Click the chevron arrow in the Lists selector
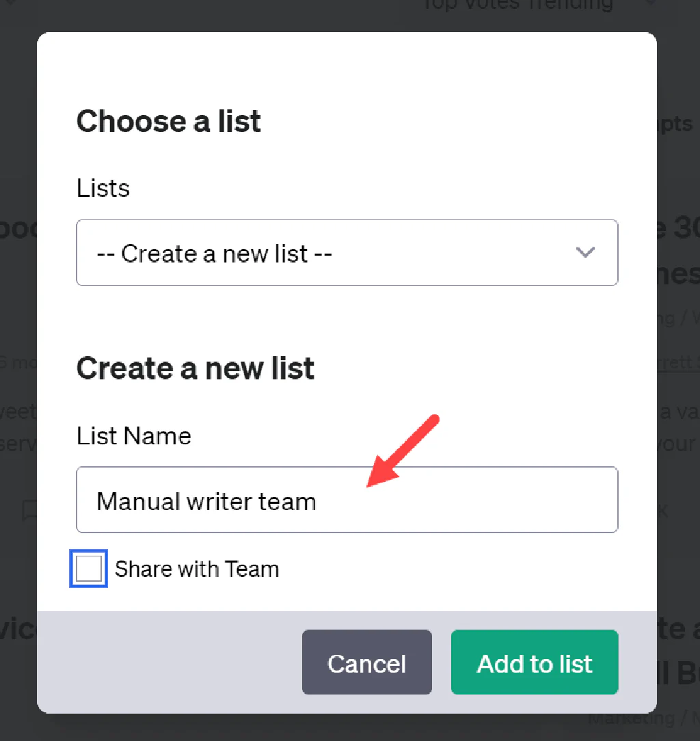The image size is (700, 741). coord(584,252)
